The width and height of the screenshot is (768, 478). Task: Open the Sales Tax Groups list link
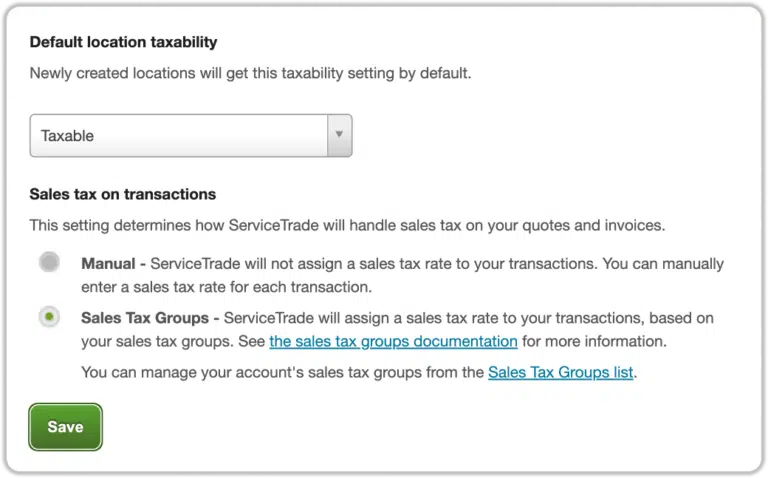tap(560, 373)
